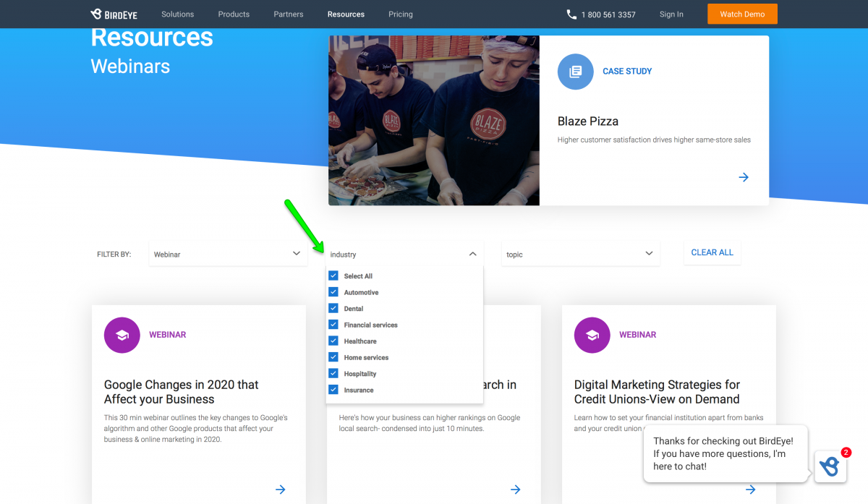Image resolution: width=868 pixels, height=504 pixels.
Task: Open the Webinar filter dropdown
Action: (x=228, y=254)
